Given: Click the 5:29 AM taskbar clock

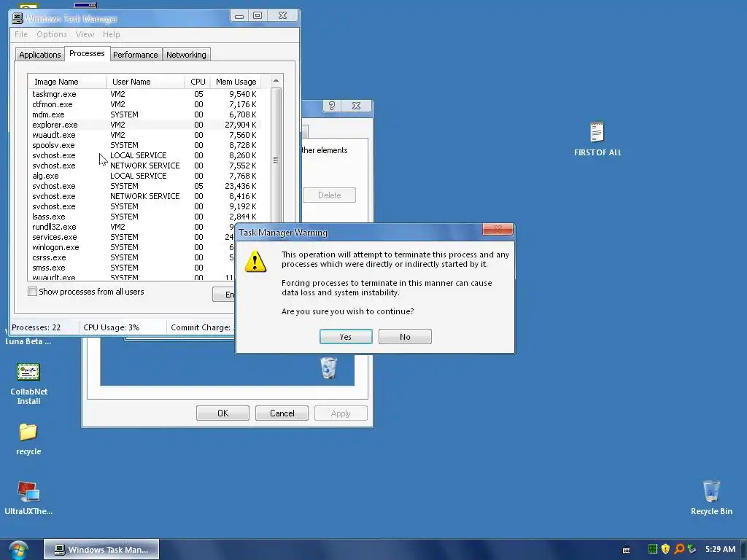Looking at the screenshot, I should coord(720,549).
